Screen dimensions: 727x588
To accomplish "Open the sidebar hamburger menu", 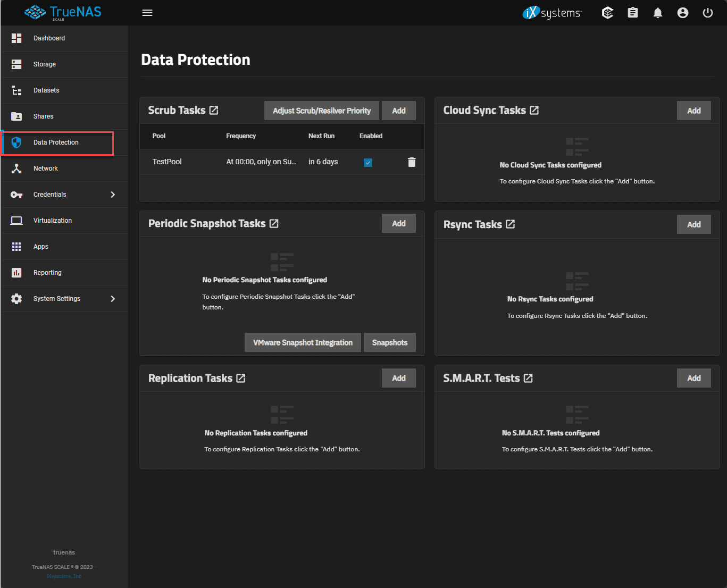I will (147, 13).
